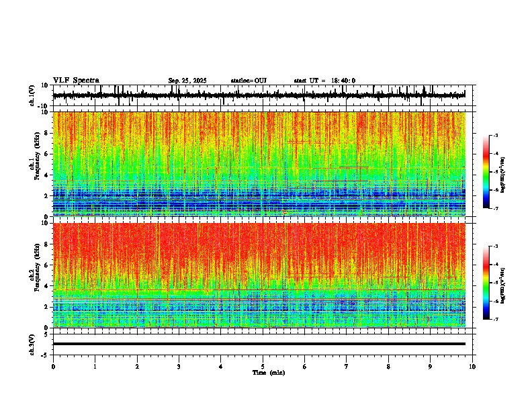
Task: Click the ch.1(V) waveform axis label
Action: pyautogui.click(x=32, y=95)
